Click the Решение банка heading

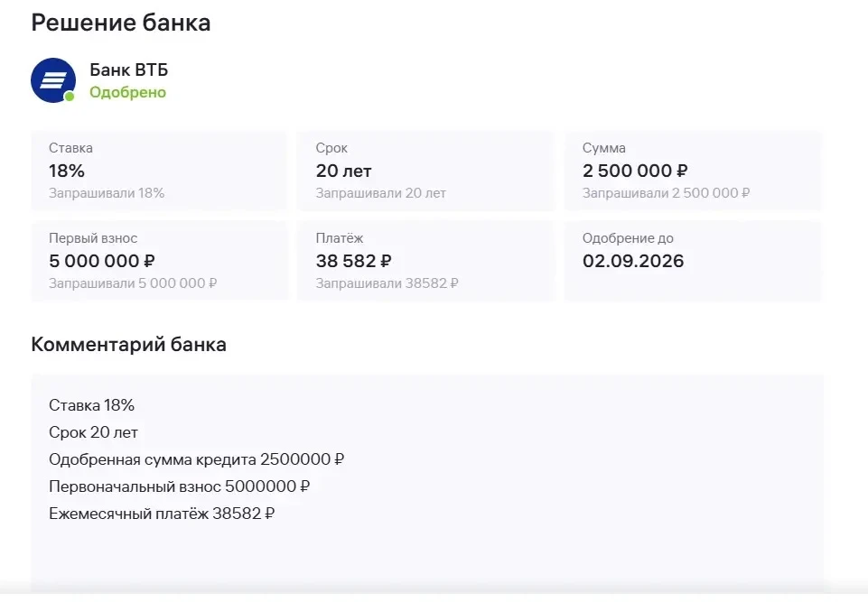click(121, 23)
